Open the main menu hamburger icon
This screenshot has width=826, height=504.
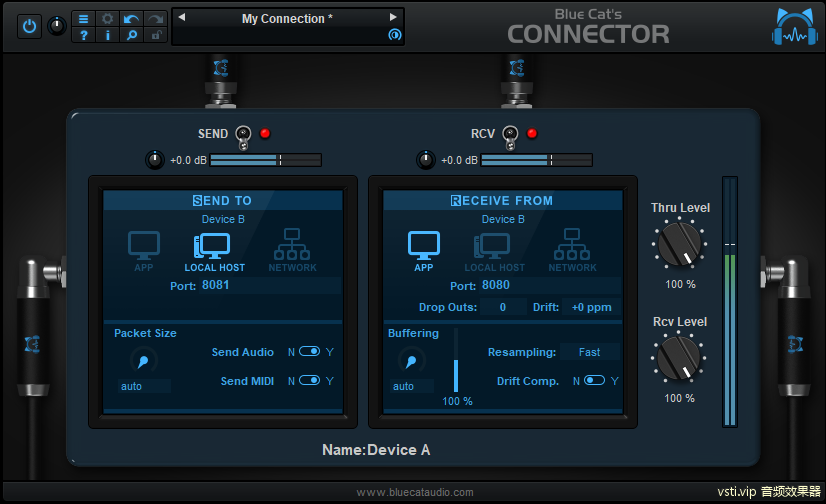[83, 19]
